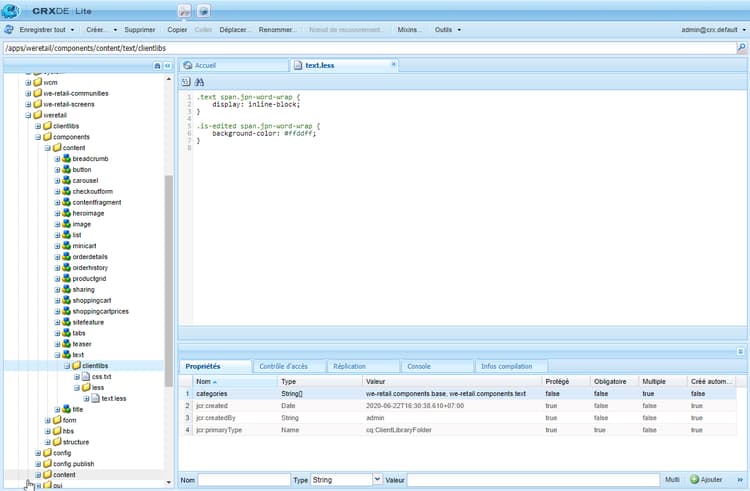The height and width of the screenshot is (491, 750).
Task: Click the green Ajouter plus icon
Action: [695, 480]
